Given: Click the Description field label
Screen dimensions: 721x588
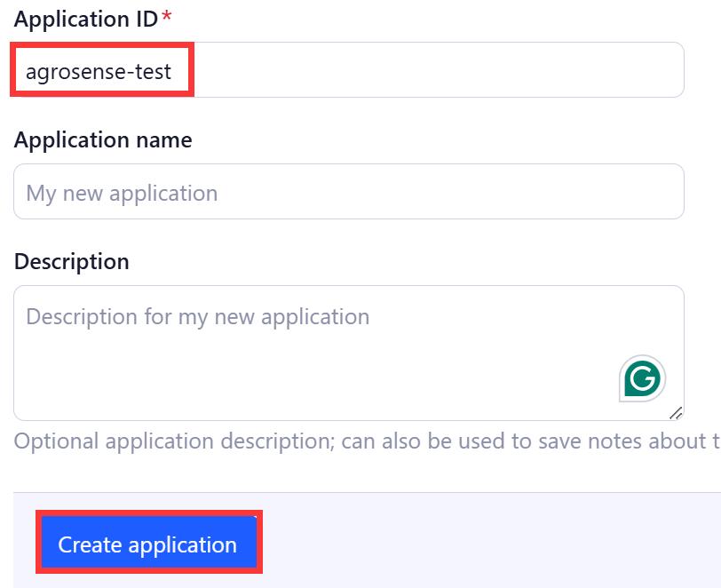Looking at the screenshot, I should coord(71,261).
